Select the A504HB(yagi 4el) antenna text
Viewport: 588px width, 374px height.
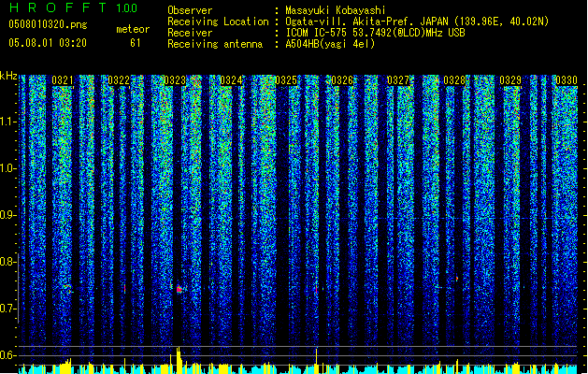pyautogui.click(x=330, y=44)
